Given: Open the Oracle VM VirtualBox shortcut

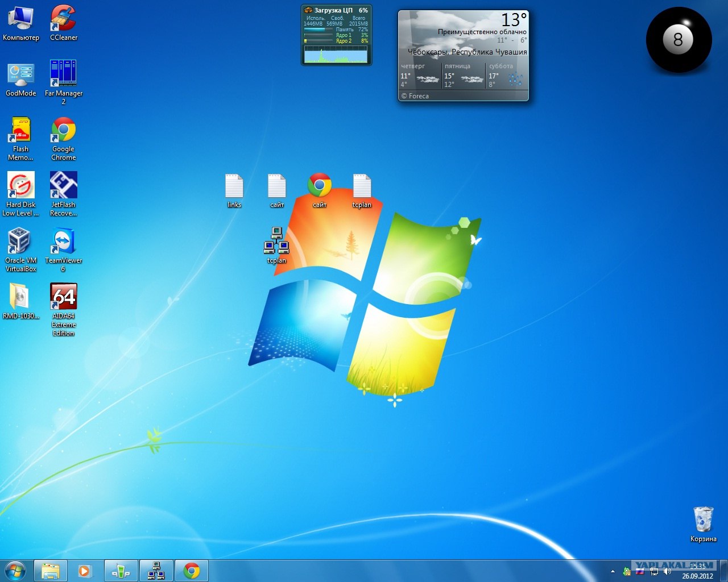Looking at the screenshot, I should tap(20, 250).
